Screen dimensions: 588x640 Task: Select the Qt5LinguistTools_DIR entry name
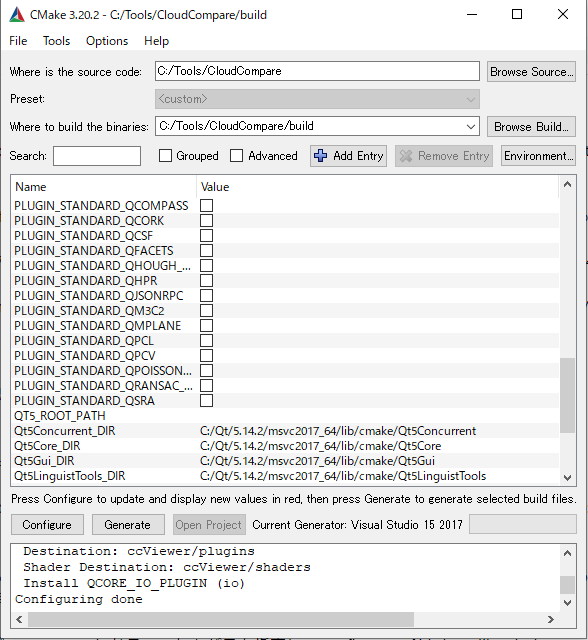click(x=69, y=476)
